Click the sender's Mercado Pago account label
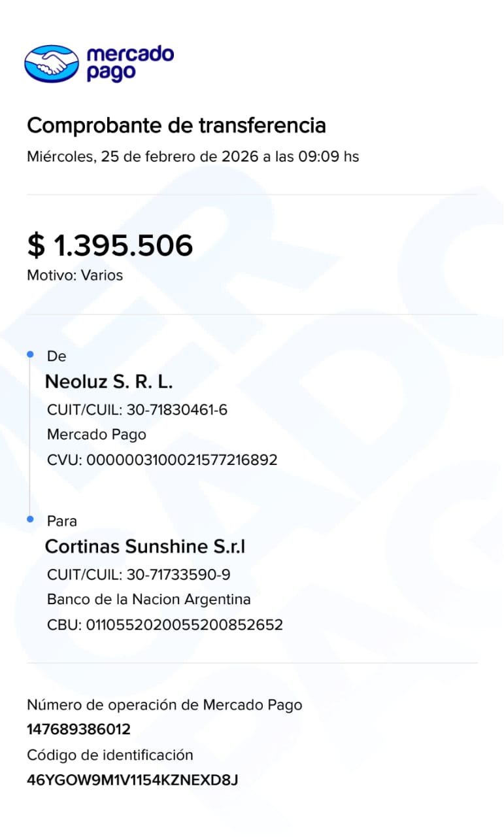This screenshot has height=837, width=504. pyautogui.click(x=97, y=435)
